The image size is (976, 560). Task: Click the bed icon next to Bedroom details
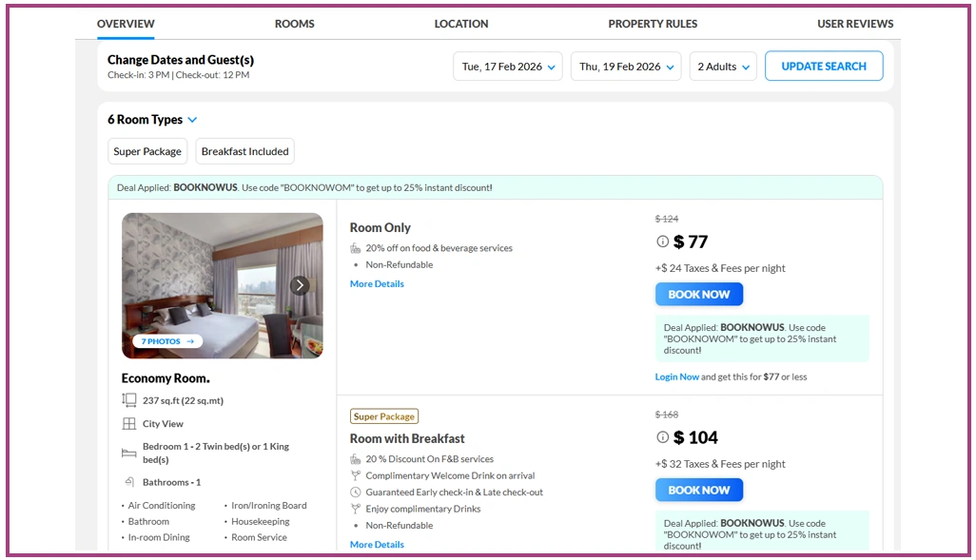tap(129, 453)
